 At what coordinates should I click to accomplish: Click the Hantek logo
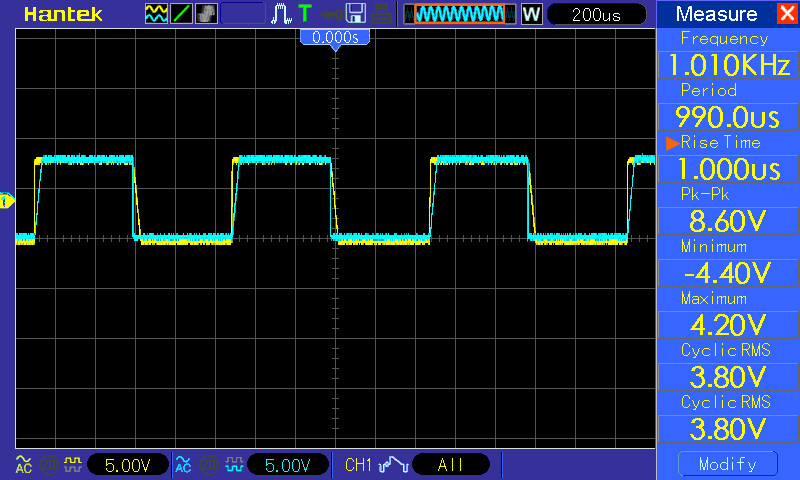coord(63,14)
